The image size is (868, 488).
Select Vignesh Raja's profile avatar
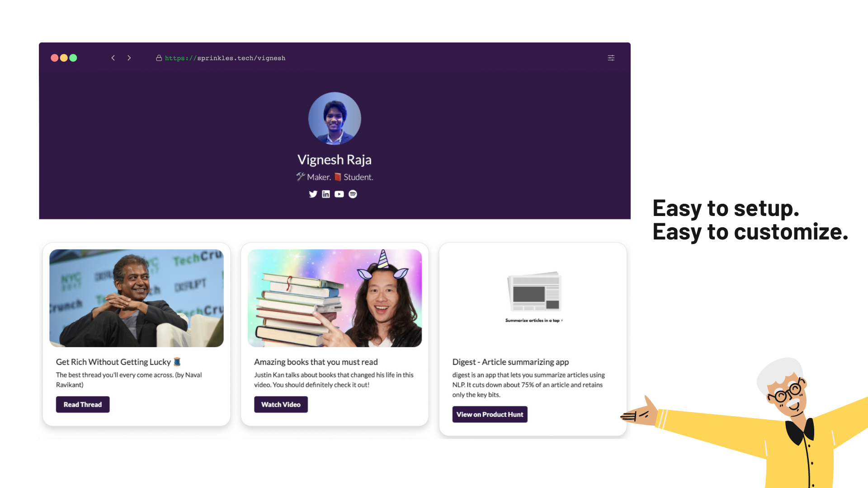click(x=335, y=118)
